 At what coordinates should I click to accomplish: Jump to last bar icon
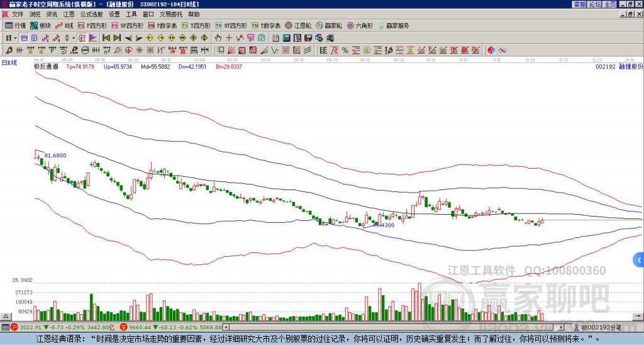tap(117, 38)
